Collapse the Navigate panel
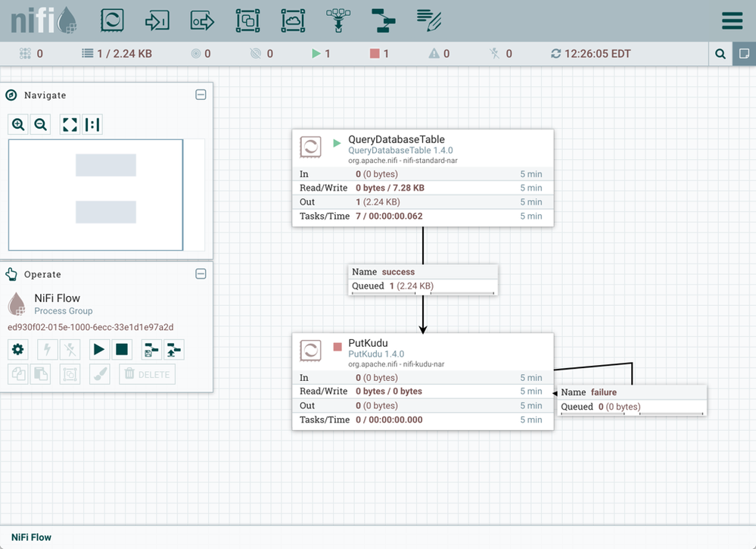This screenshot has width=756, height=549. point(201,95)
